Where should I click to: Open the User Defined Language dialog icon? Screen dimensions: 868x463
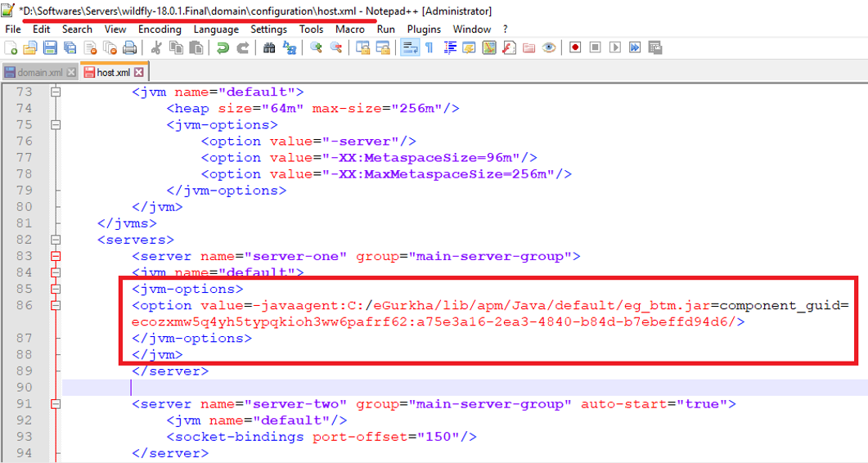pos(469,47)
